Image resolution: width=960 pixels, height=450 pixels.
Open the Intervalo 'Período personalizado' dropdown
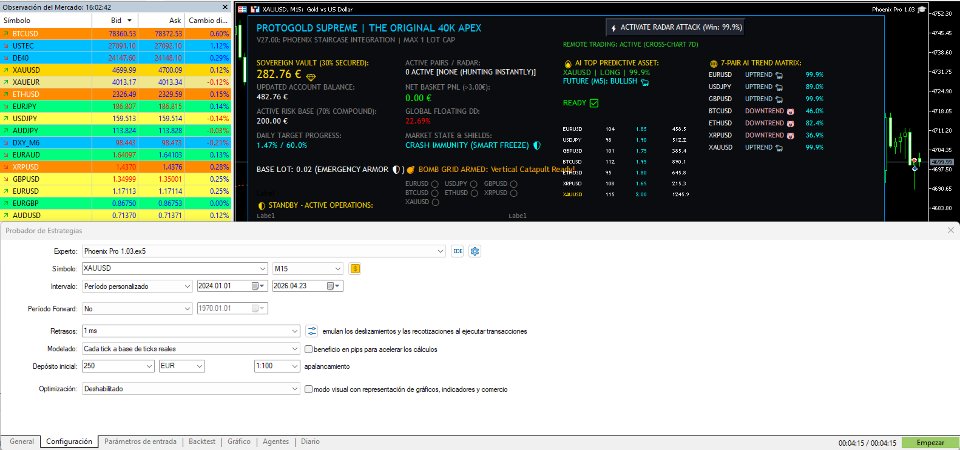pos(137,286)
